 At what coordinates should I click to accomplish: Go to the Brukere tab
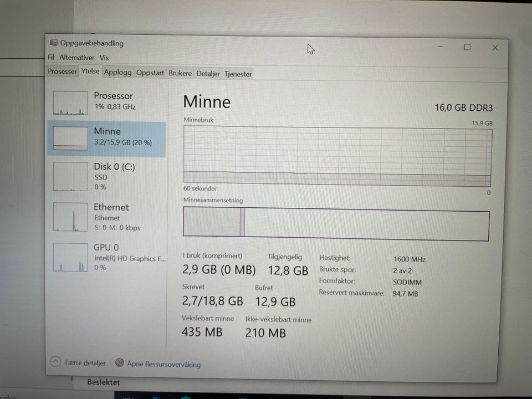tap(180, 73)
